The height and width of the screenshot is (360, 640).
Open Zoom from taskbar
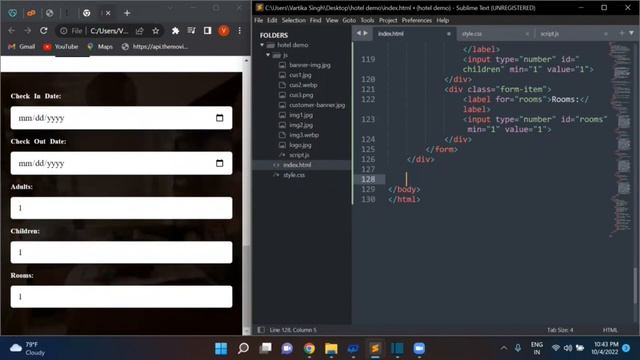pyautogui.click(x=419, y=349)
